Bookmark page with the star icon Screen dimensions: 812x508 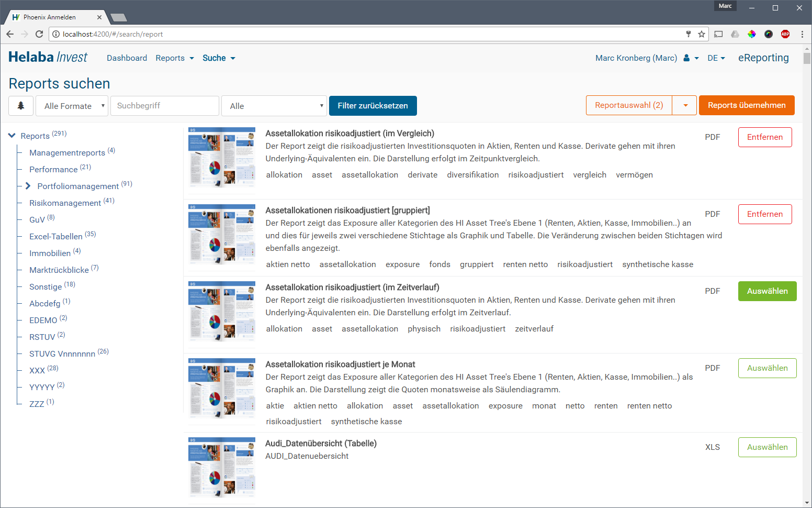coord(702,34)
